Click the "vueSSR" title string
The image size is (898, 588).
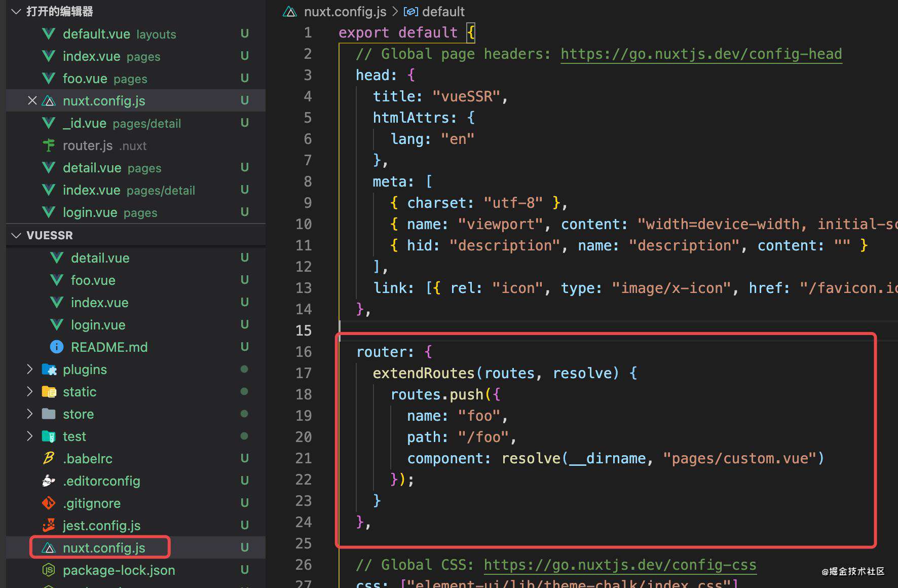pos(466,96)
